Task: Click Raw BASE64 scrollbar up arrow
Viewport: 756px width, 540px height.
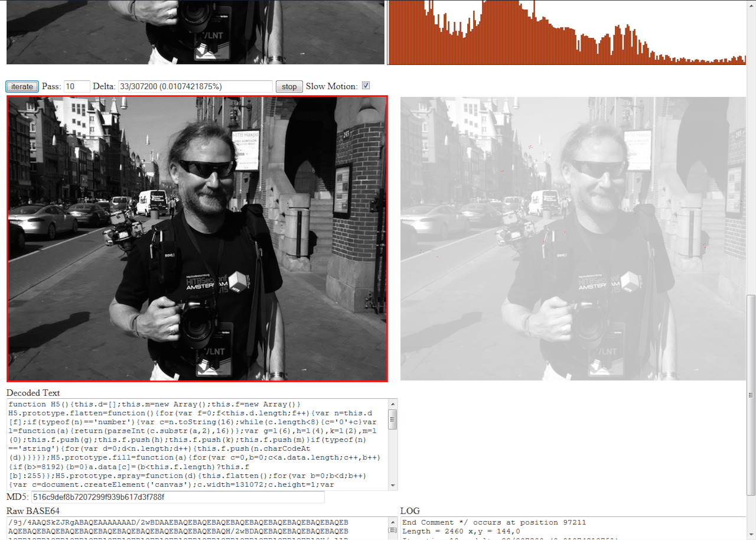Action: pyautogui.click(x=393, y=522)
